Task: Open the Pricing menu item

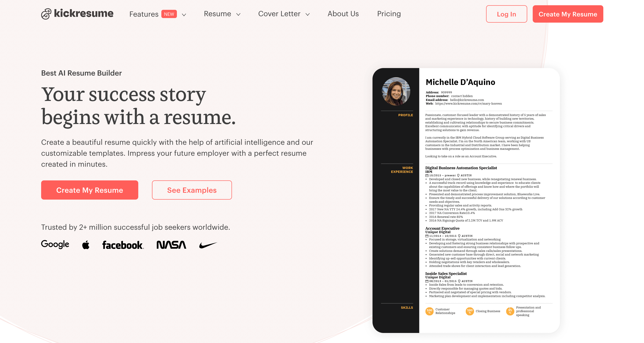Action: [x=389, y=14]
